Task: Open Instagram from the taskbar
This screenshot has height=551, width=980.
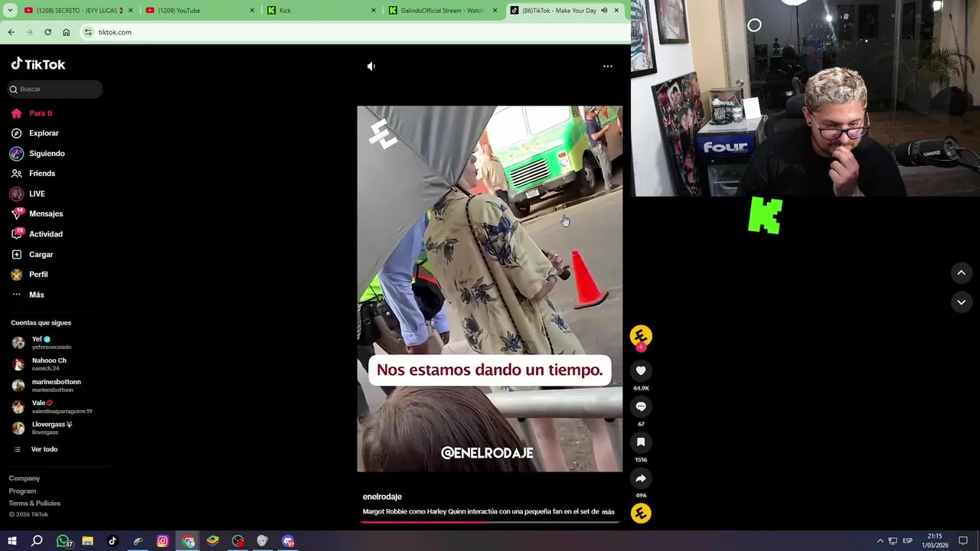Action: click(x=162, y=541)
